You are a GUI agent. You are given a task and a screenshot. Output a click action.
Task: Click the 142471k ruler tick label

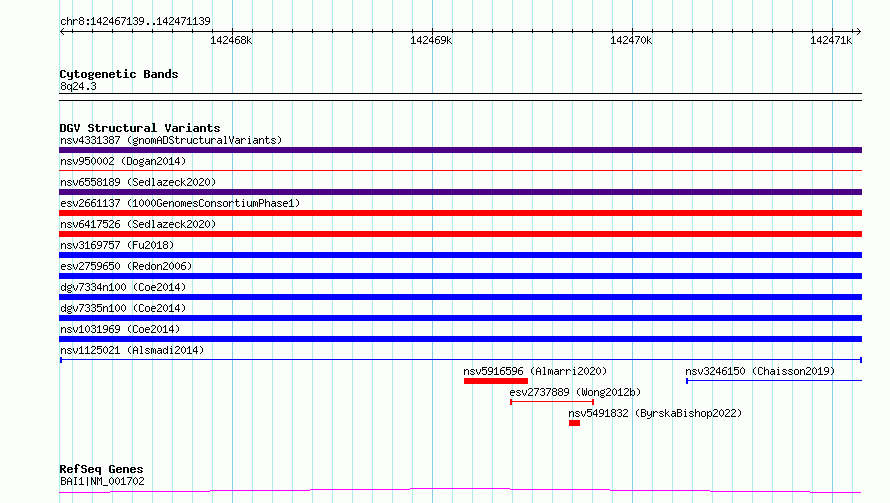click(831, 40)
